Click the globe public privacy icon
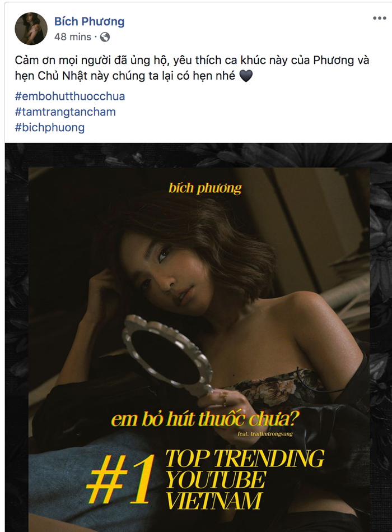This screenshot has height=532, width=392. click(x=105, y=36)
